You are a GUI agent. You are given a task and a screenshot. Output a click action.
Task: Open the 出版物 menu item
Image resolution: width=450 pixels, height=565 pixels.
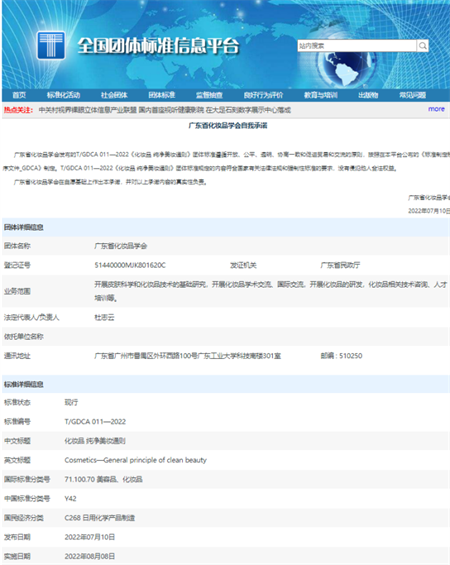[368, 95]
